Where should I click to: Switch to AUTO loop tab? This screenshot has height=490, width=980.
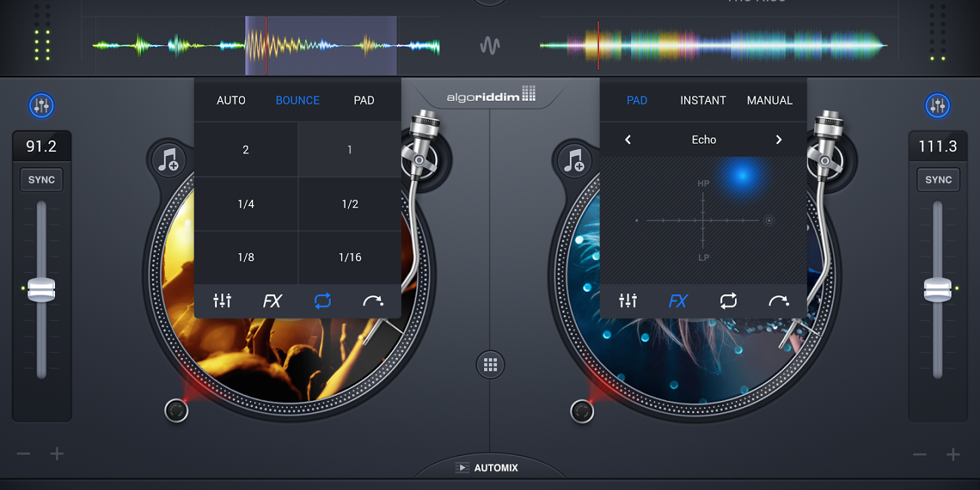click(x=231, y=100)
